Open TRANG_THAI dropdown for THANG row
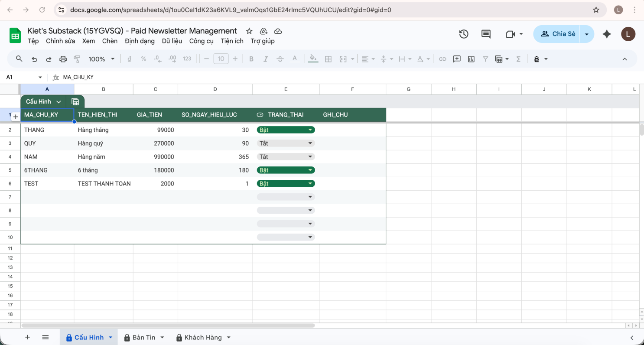The image size is (644, 345). [x=310, y=130]
